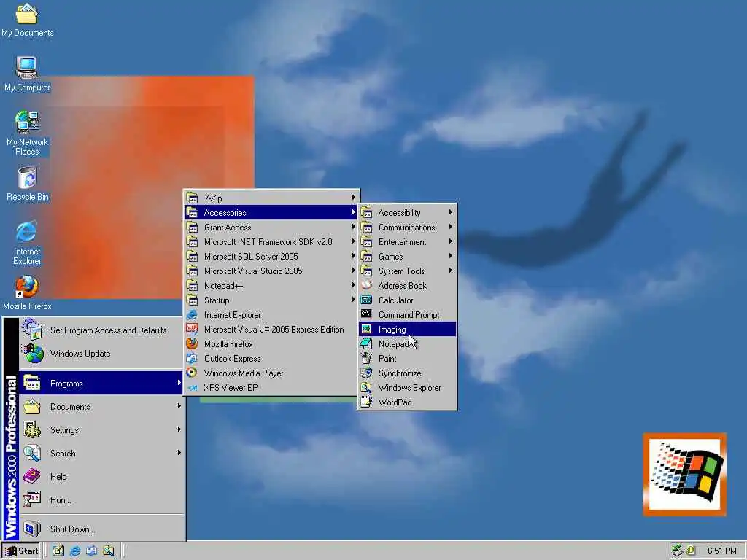
Task: Expand Notepad++ submenu arrow
Action: (x=354, y=285)
